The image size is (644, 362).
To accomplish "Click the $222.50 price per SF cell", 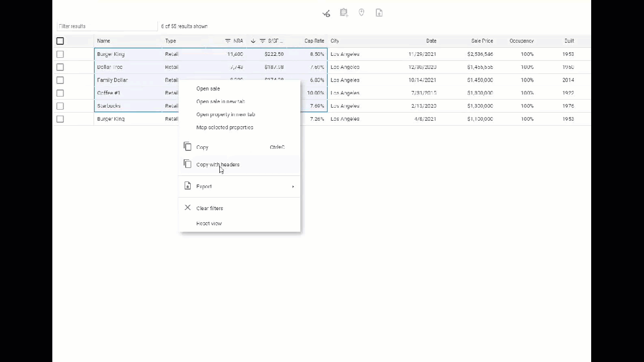I will [x=274, y=54].
